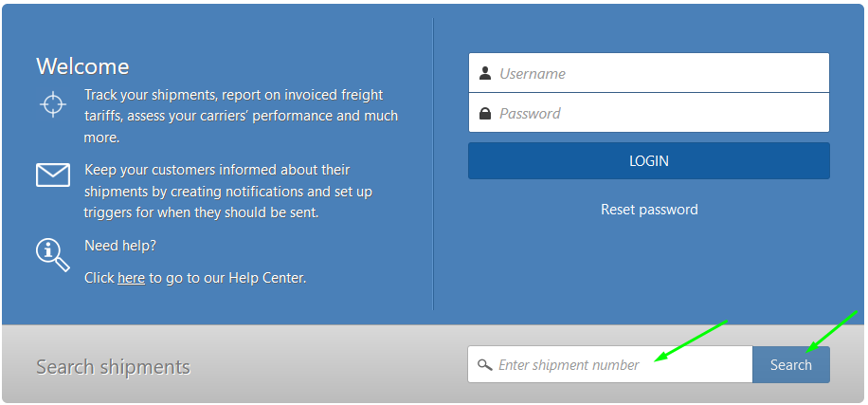Click the crosshair tracking icon
The width and height of the screenshot is (868, 405).
point(53,103)
